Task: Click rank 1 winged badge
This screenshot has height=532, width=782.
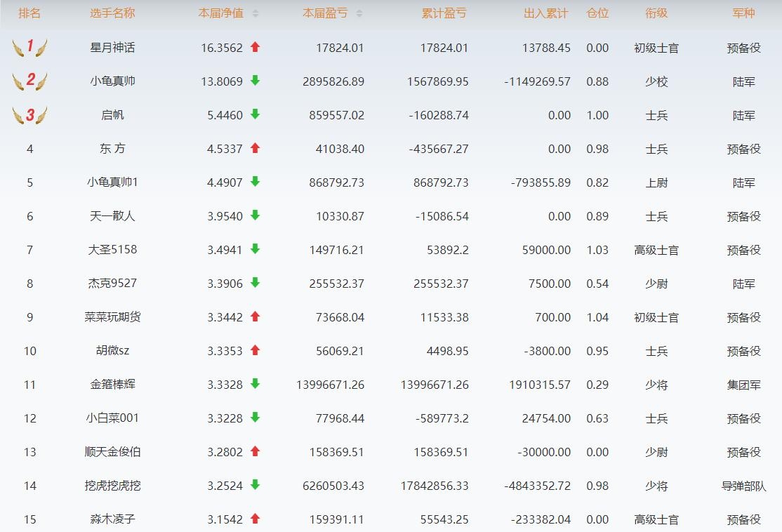Action: tap(30, 47)
